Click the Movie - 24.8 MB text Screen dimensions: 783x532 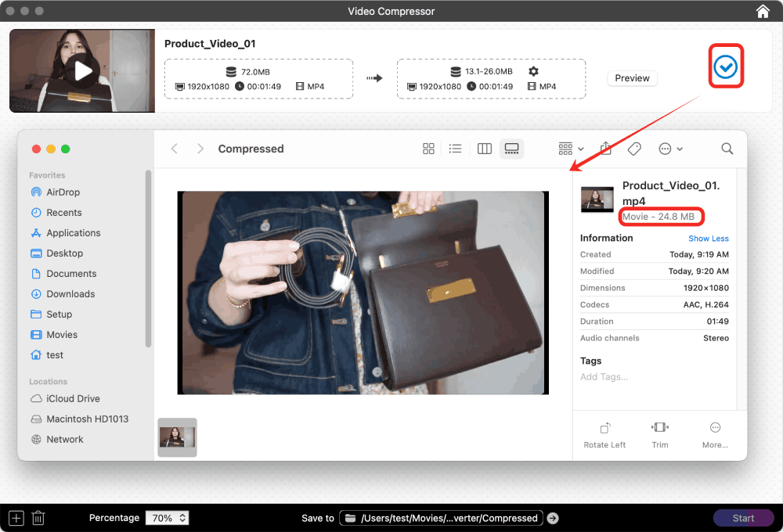(x=659, y=217)
